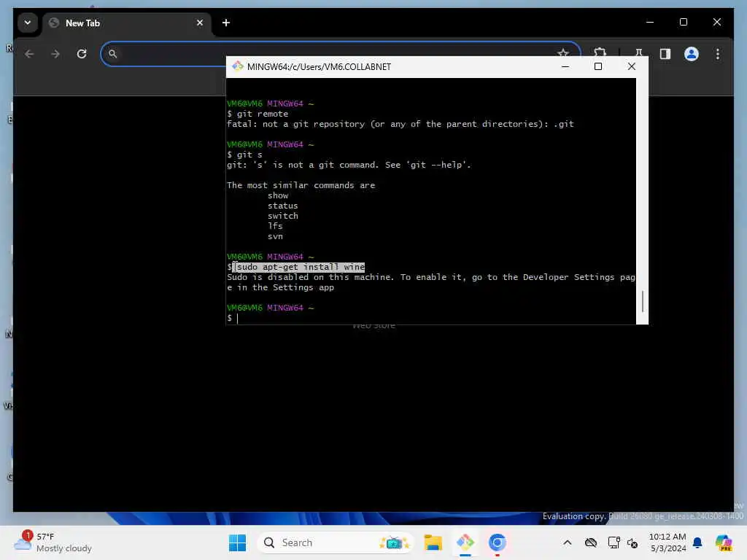This screenshot has width=747, height=560.
Task: Toggle Chrome side panel
Action: [665, 54]
